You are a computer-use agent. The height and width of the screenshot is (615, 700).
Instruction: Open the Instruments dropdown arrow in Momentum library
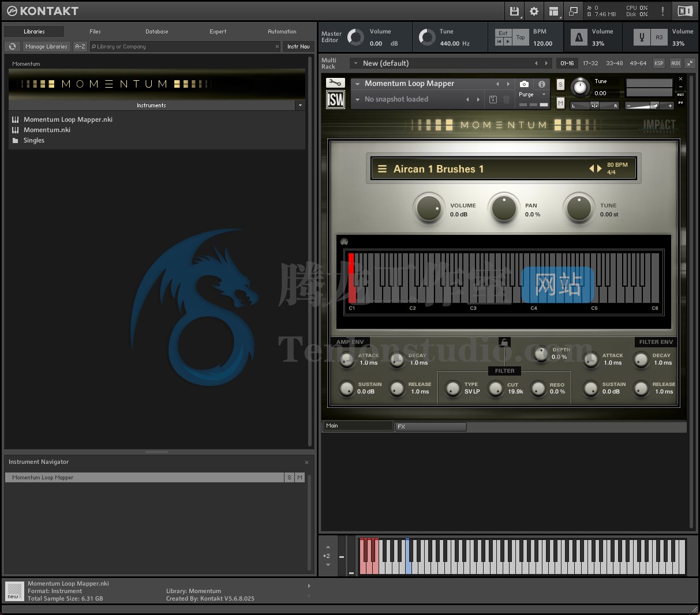[300, 106]
